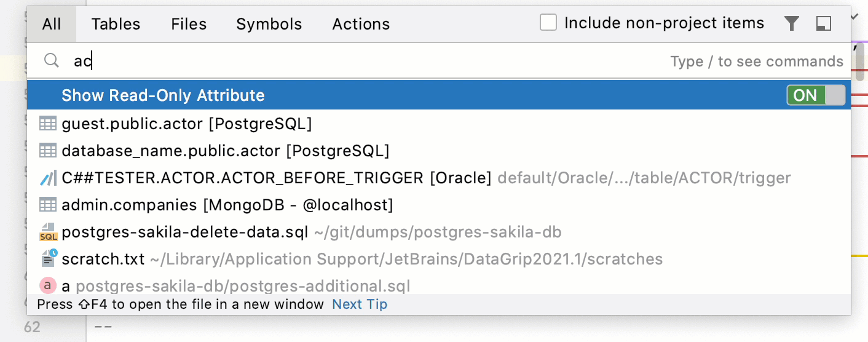The height and width of the screenshot is (342, 868).
Task: Switch to the Tables tab
Action: [x=116, y=24]
